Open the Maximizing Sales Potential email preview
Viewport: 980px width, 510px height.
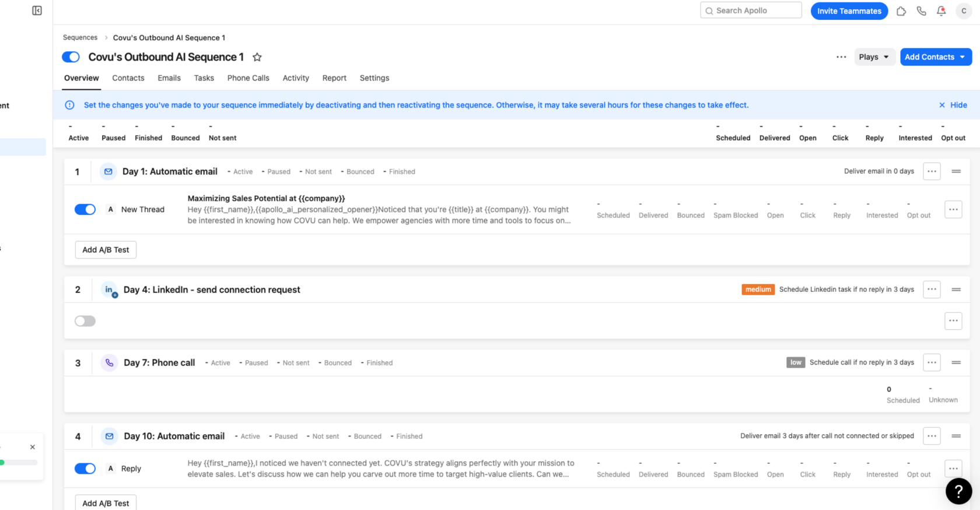[x=379, y=209]
